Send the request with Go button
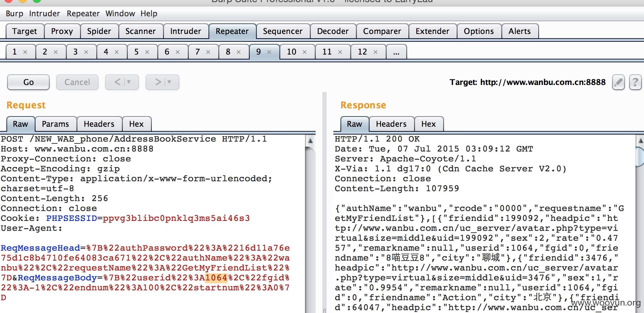The width and height of the screenshot is (644, 313). tap(28, 82)
